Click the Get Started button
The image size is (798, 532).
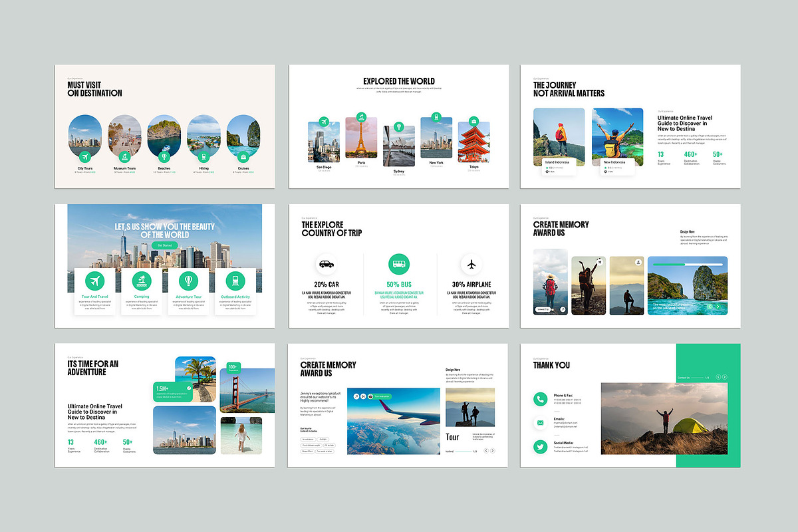(x=165, y=245)
